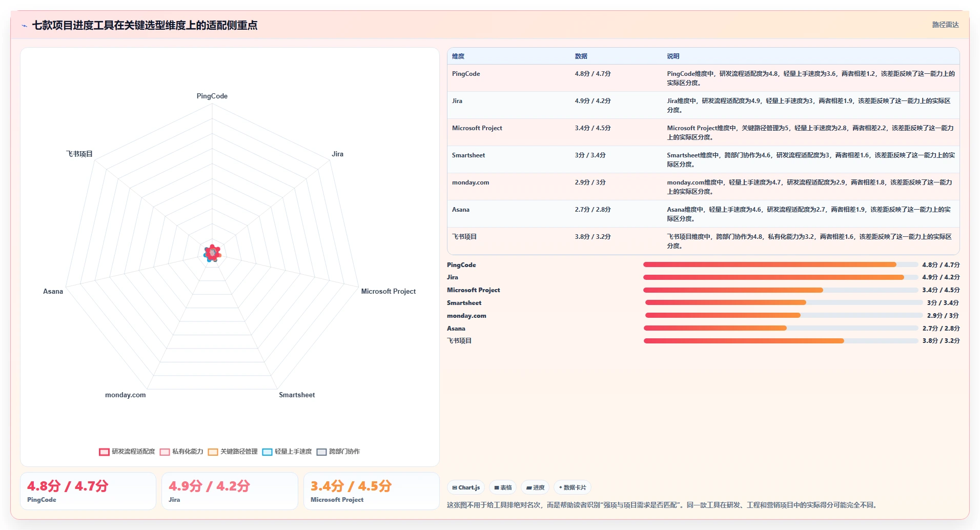
Task: Click the 3分 / 3.4分 table cell
Action: click(x=590, y=155)
